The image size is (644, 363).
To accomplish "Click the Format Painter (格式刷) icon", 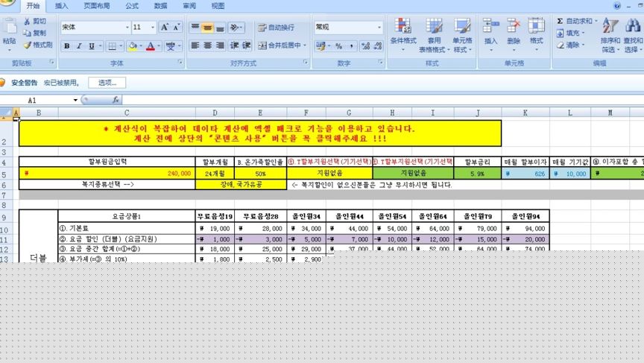I will click(x=37, y=45).
